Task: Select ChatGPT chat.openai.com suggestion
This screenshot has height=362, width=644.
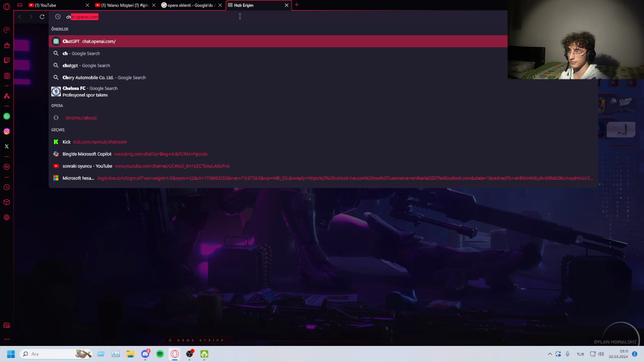Action: tap(278, 41)
